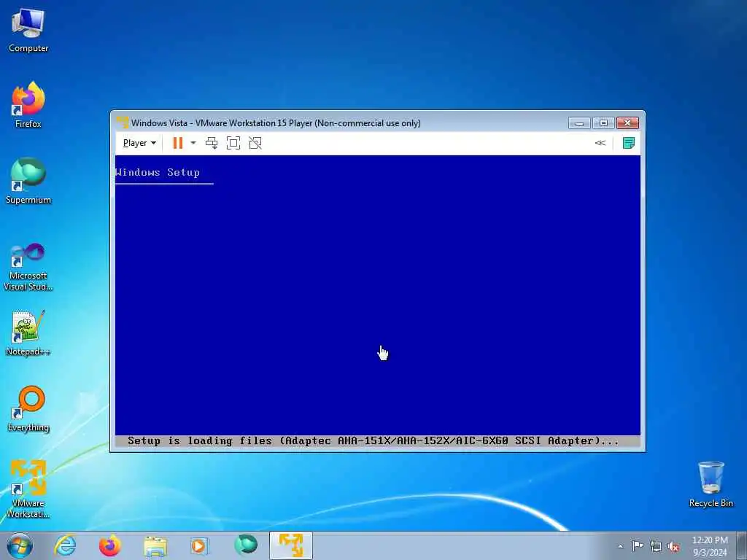Open the VMware notes message icon
This screenshot has height=560, width=747.
[x=628, y=143]
